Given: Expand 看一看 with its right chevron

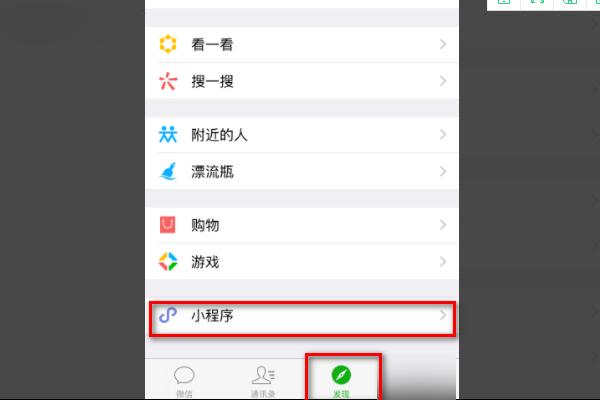Looking at the screenshot, I should (443, 44).
